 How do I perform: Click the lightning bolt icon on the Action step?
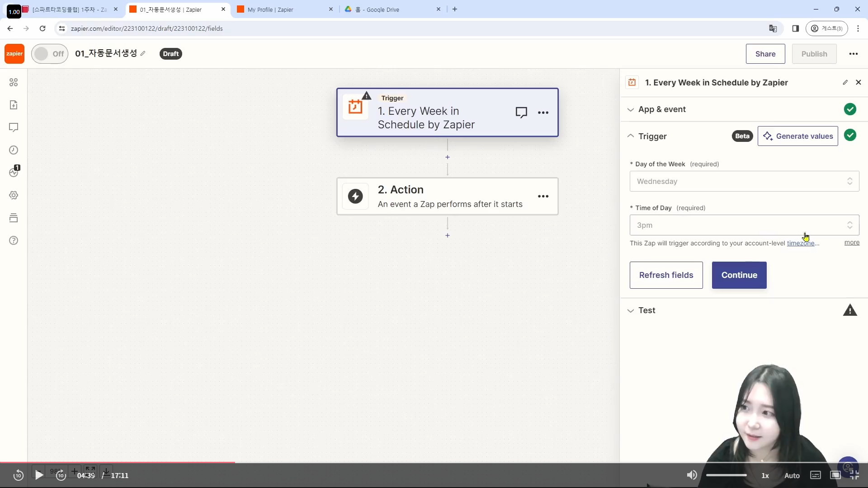pyautogui.click(x=355, y=196)
